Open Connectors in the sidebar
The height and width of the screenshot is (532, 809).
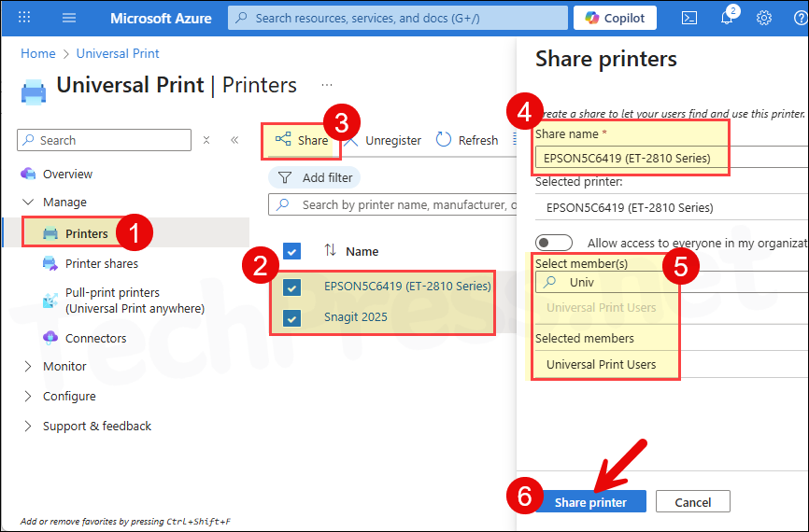coord(95,338)
